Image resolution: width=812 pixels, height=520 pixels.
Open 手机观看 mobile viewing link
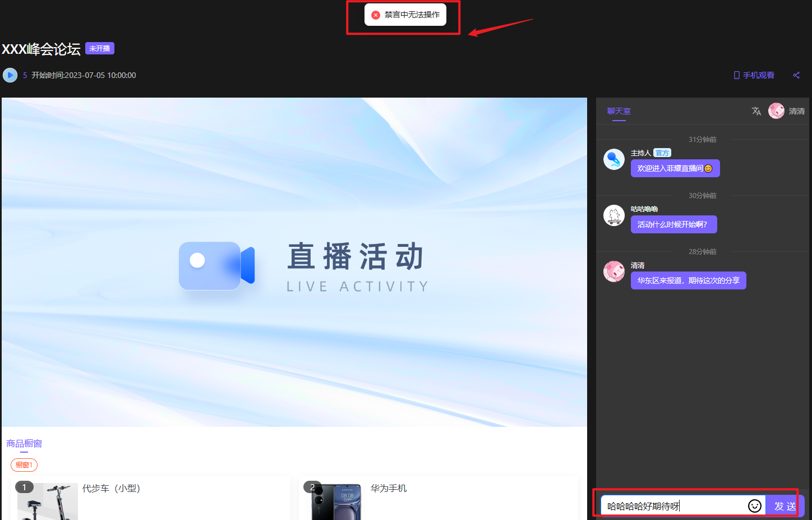tap(754, 75)
